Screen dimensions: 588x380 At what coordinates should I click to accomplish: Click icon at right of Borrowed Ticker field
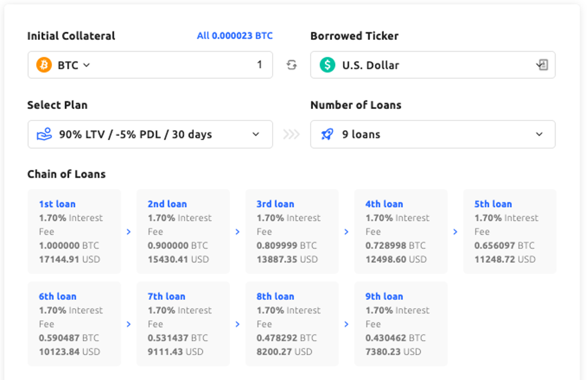[542, 65]
